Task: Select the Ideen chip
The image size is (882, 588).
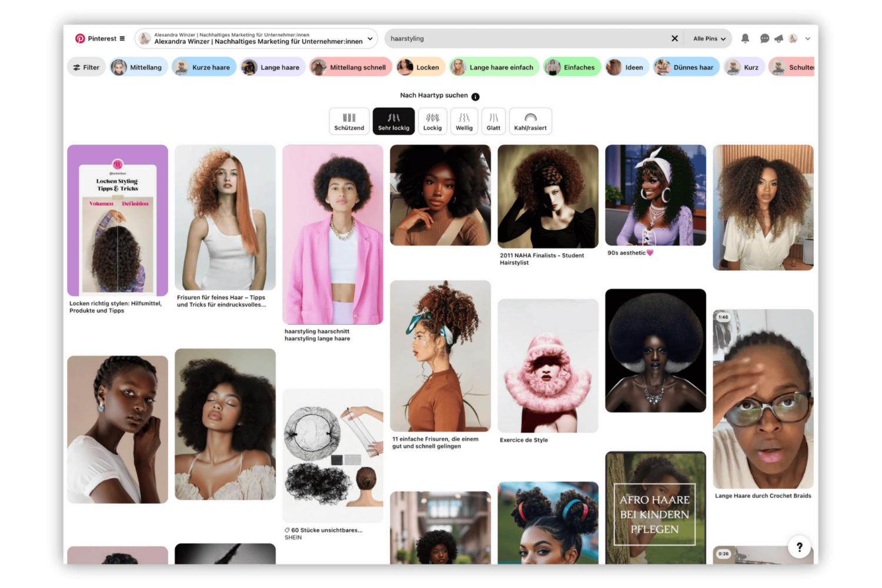Action: pos(627,68)
